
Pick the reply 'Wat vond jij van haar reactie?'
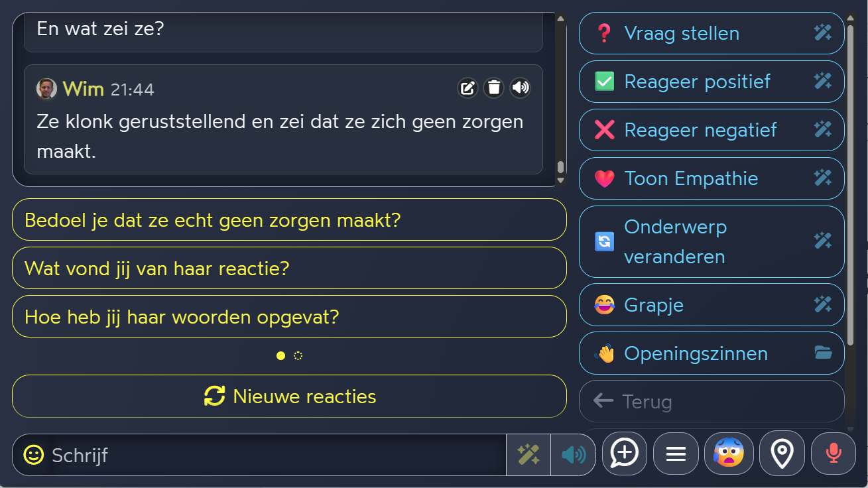click(289, 268)
